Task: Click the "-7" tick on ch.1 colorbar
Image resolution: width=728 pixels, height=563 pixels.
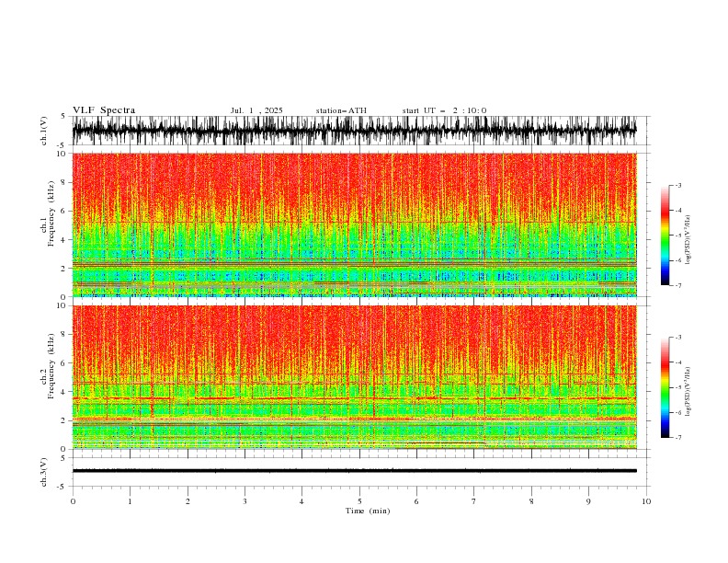Action: (677, 285)
